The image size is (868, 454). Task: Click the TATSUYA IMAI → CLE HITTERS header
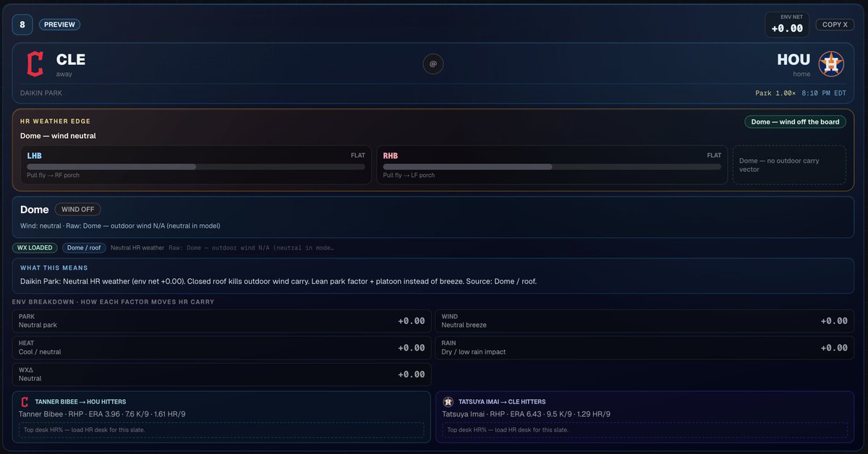coord(502,402)
